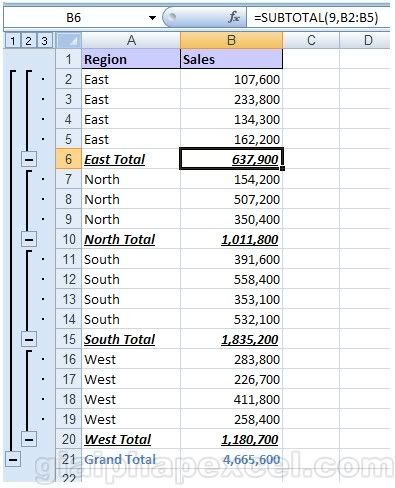Select row 6 header
The height and width of the screenshot is (488, 395).
68,159
